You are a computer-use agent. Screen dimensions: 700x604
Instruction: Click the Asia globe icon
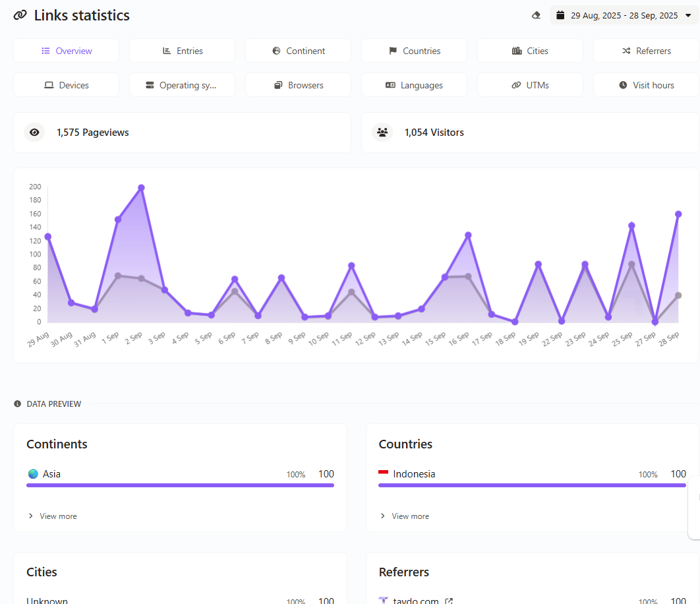coord(33,473)
